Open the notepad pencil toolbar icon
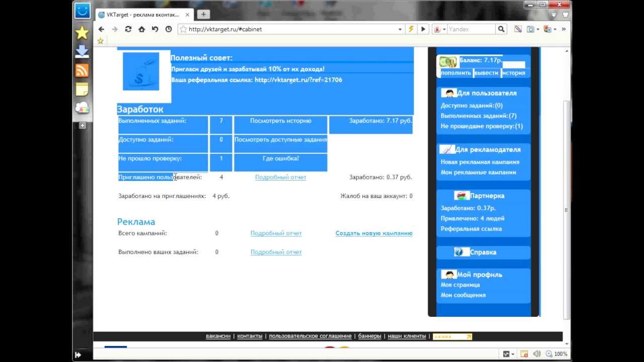Viewport: 644px width, 362px height. 518,29
